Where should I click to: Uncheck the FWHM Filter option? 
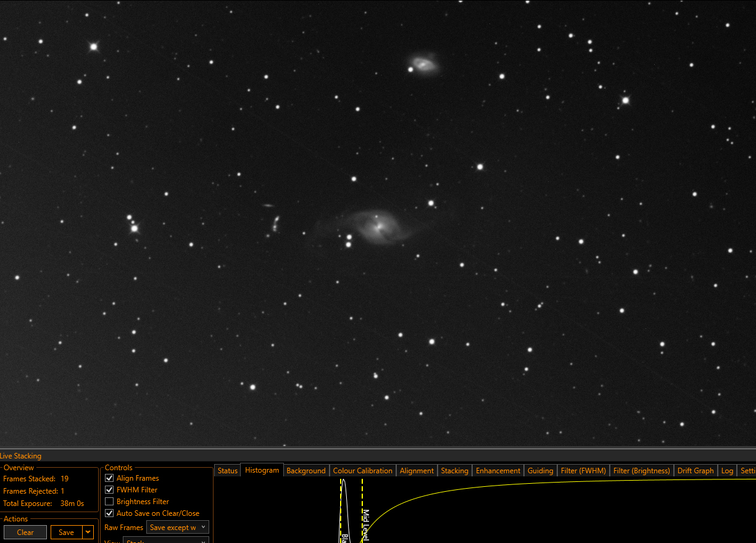[x=110, y=490]
